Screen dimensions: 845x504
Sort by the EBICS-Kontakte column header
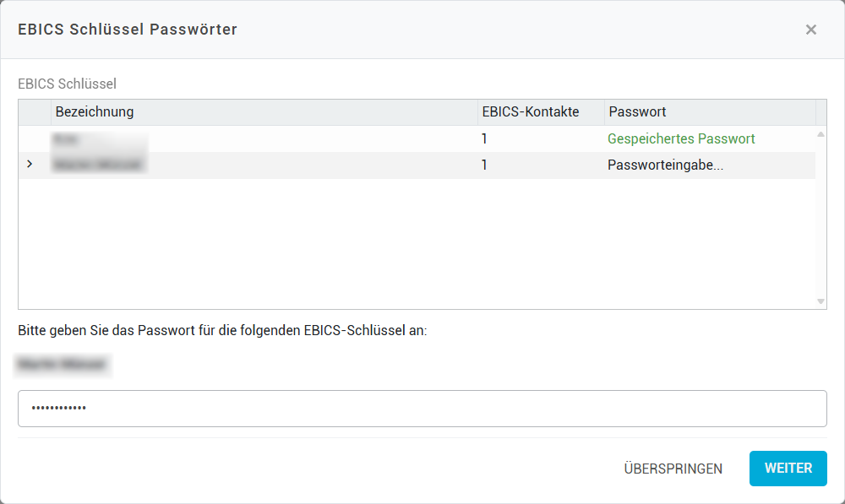541,112
